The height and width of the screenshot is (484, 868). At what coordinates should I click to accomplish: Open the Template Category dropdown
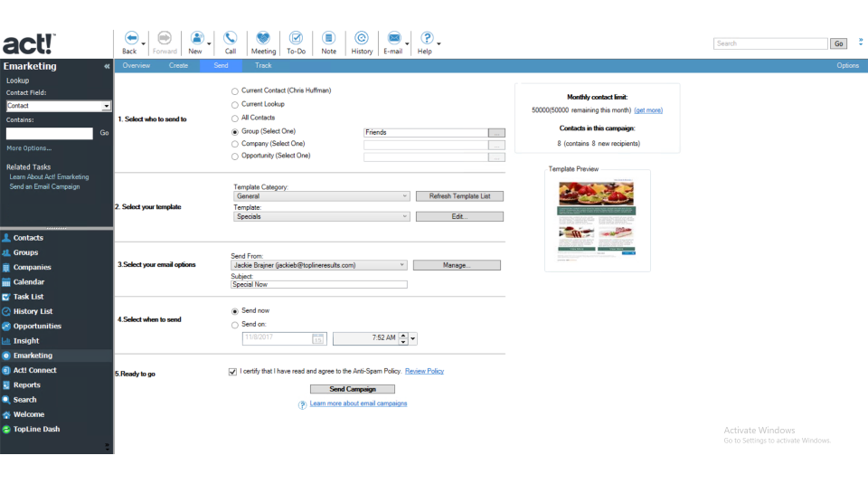pyautogui.click(x=322, y=196)
